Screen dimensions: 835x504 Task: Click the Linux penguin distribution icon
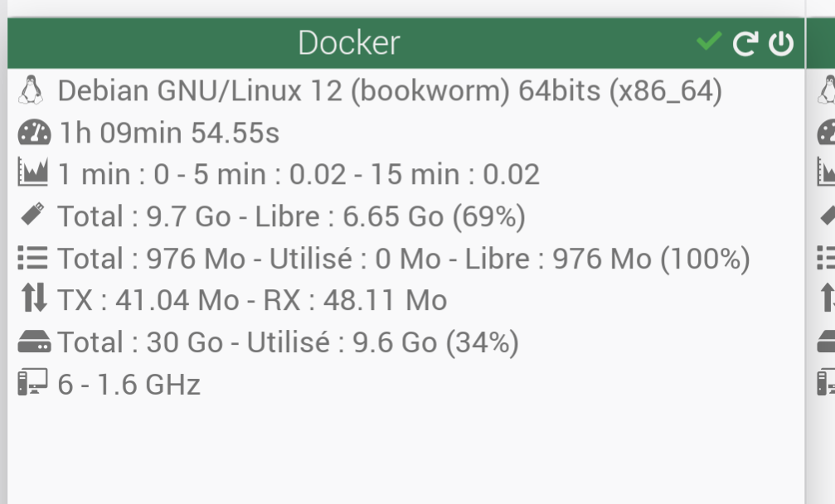point(31,90)
